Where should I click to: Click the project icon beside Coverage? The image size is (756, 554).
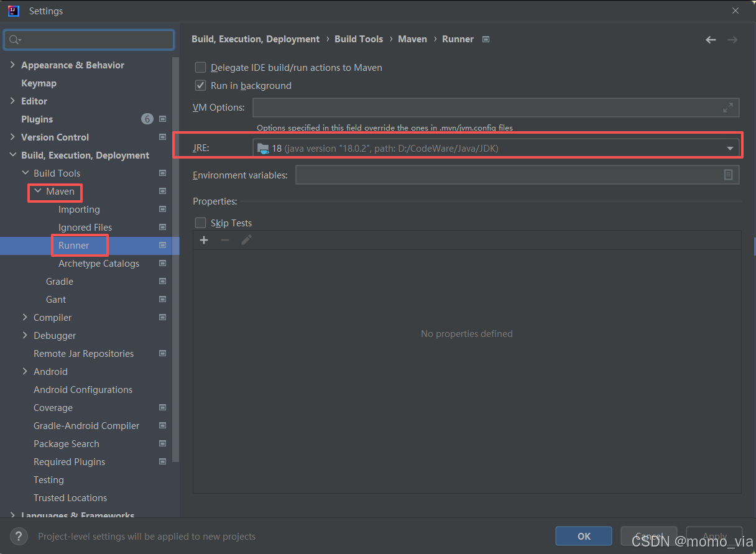point(163,407)
